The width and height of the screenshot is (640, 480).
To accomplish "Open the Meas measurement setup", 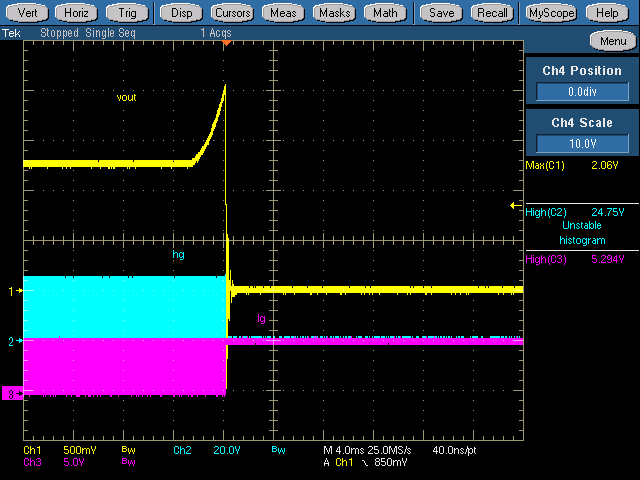I will [284, 13].
